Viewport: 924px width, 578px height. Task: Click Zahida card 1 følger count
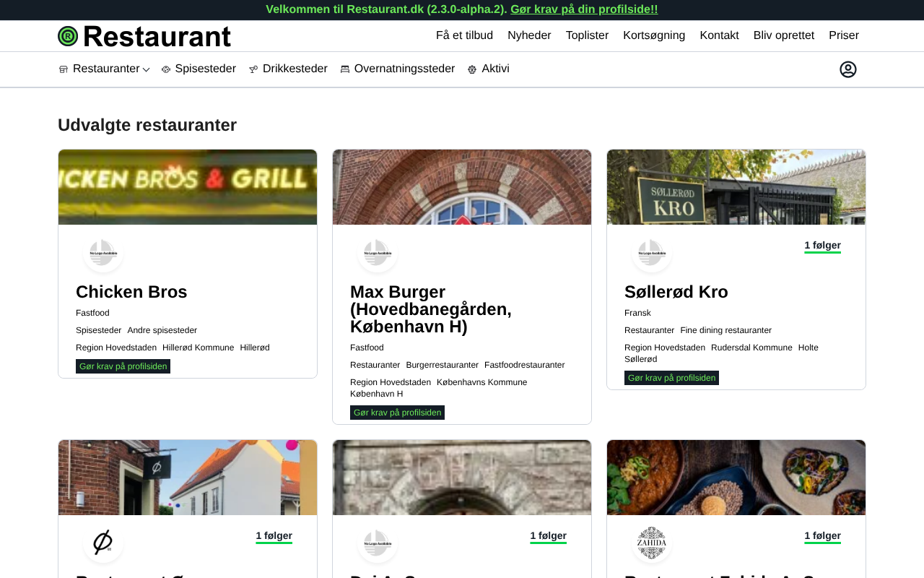pos(823,536)
